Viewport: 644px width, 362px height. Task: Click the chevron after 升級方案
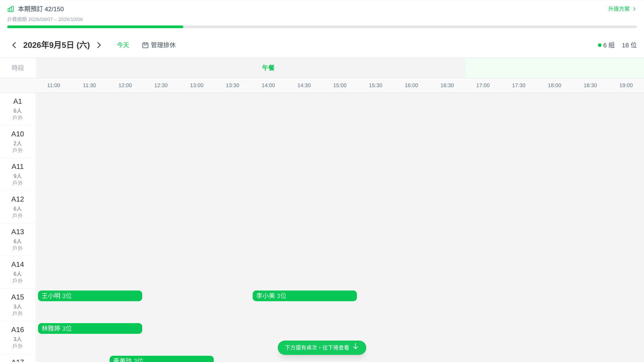(634, 9)
